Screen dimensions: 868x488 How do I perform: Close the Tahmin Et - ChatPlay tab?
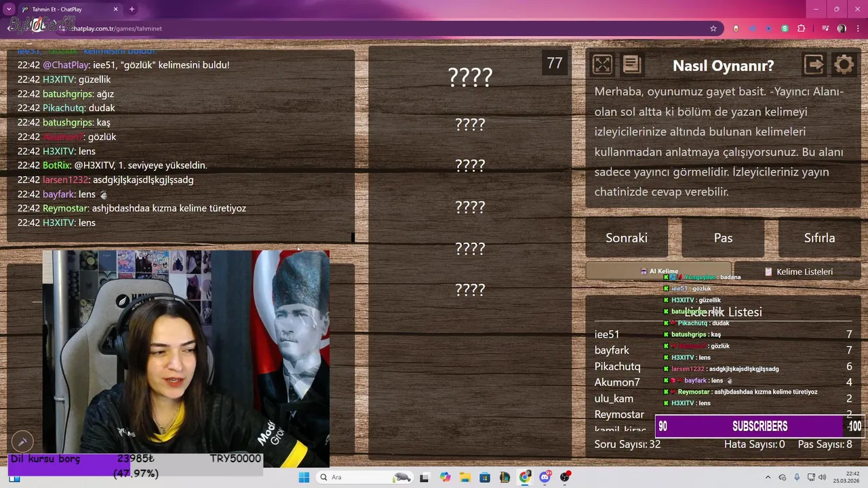click(x=115, y=9)
